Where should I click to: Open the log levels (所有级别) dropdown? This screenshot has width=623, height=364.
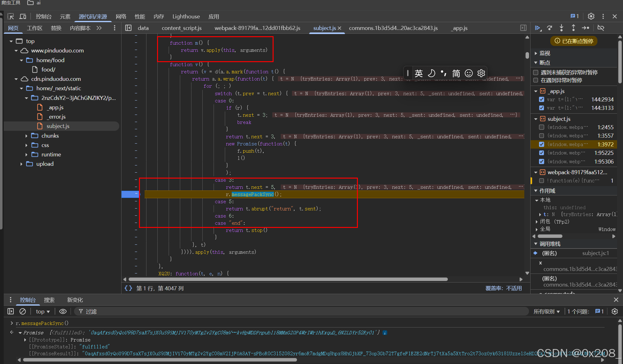point(546,311)
